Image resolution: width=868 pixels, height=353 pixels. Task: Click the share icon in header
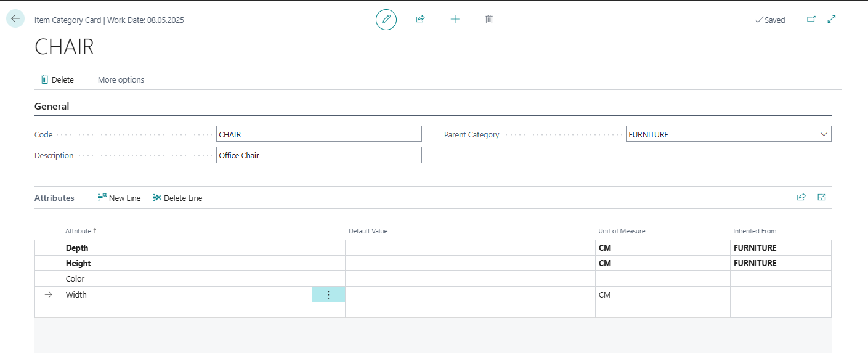[420, 20]
